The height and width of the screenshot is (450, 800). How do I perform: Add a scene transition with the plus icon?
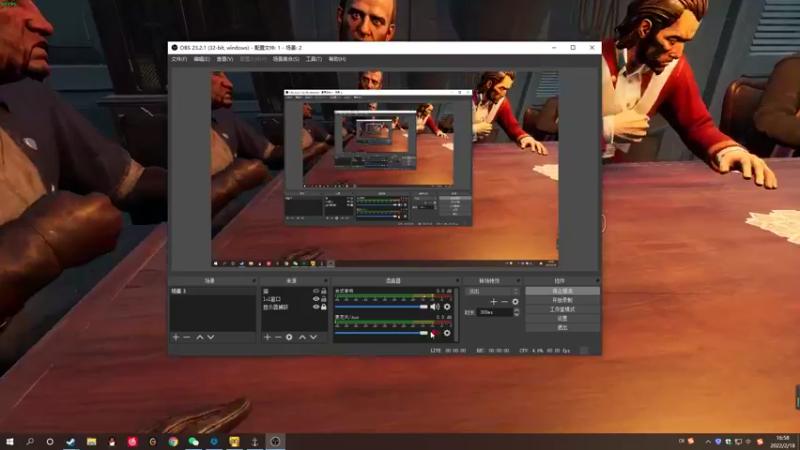[x=493, y=302]
